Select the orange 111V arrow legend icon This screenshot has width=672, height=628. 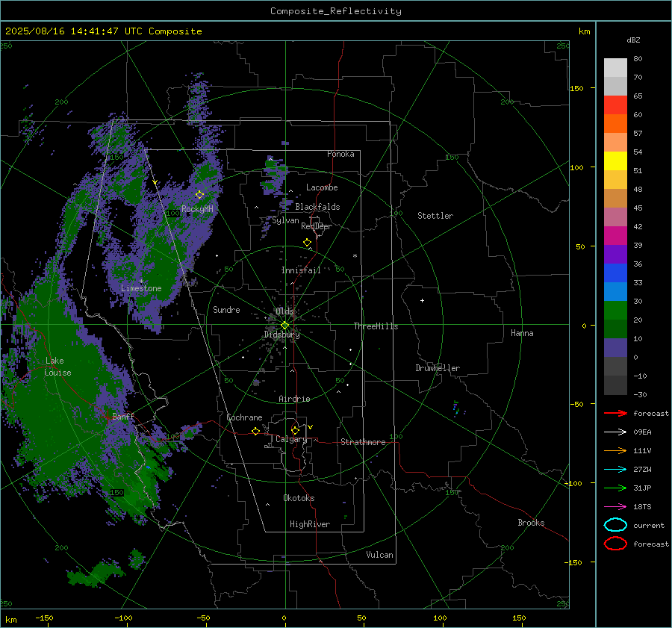(615, 450)
